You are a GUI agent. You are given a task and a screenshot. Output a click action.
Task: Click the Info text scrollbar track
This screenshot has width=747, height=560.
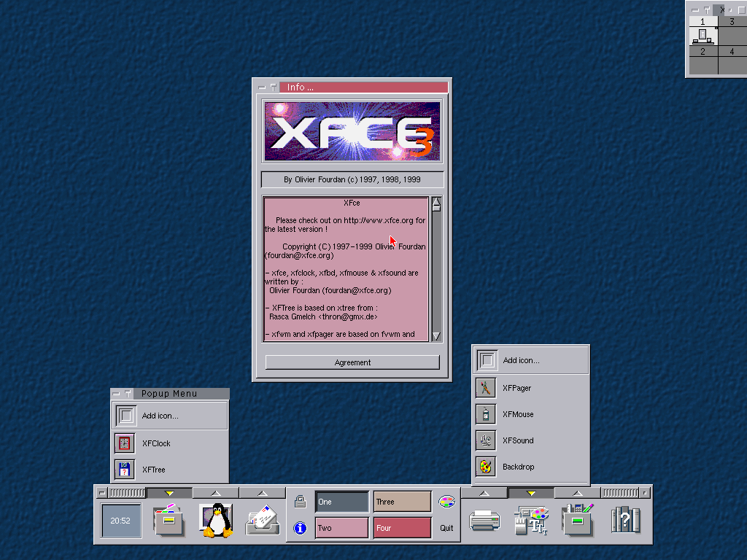click(436, 271)
